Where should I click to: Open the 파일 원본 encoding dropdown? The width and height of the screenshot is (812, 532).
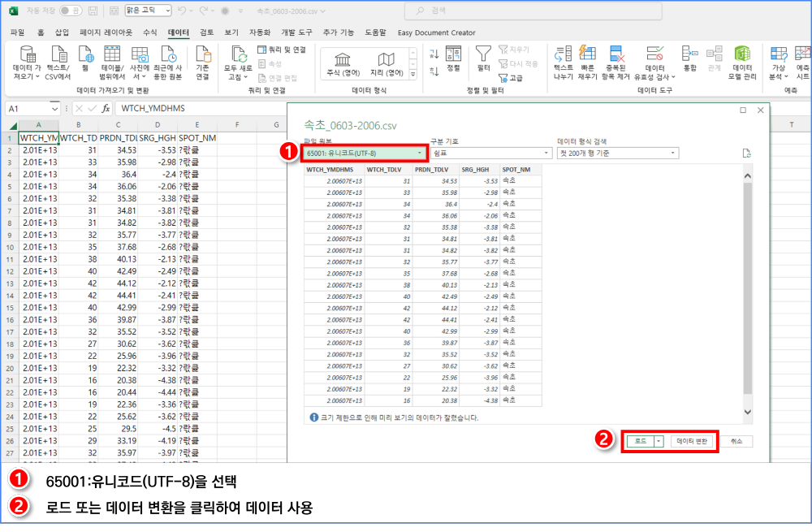[x=364, y=153]
